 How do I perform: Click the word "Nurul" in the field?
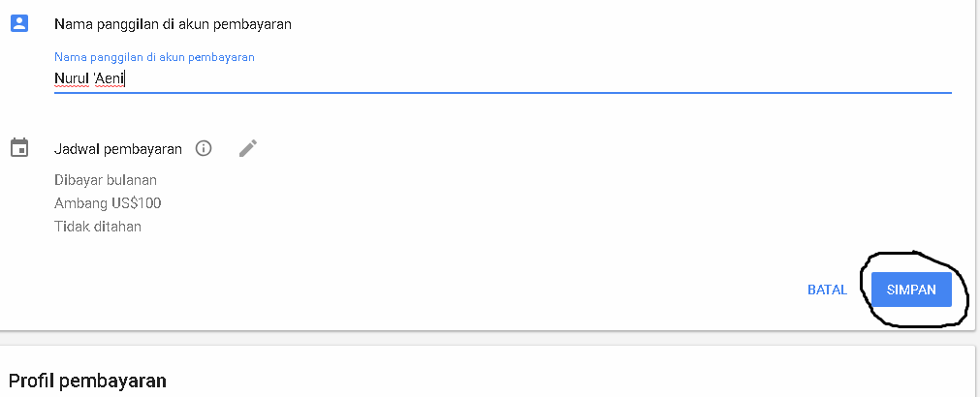[x=71, y=78]
